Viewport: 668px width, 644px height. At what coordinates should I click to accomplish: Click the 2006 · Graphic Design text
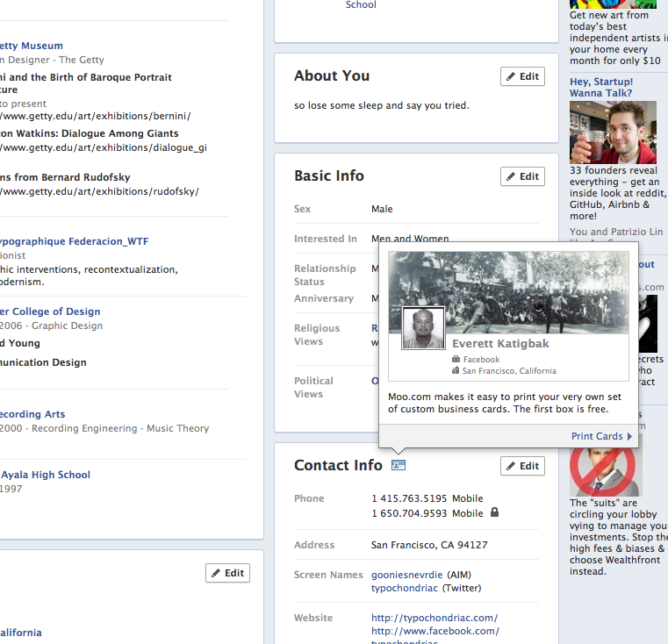(x=52, y=326)
